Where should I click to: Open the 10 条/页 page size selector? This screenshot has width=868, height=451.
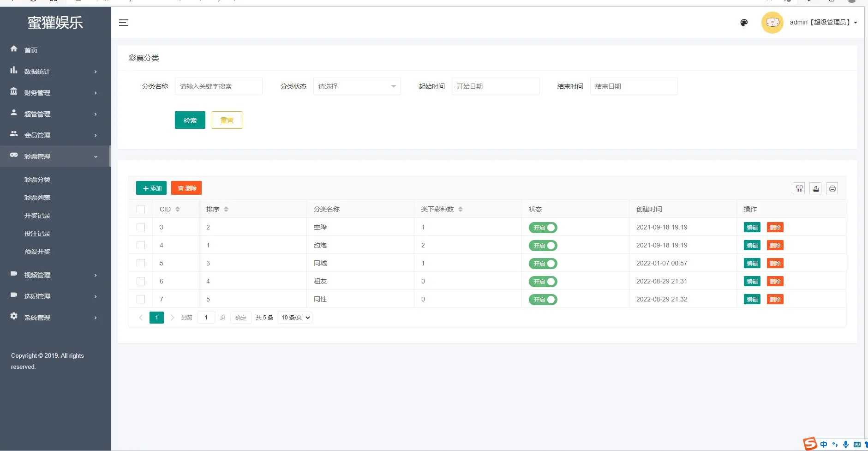[295, 318]
